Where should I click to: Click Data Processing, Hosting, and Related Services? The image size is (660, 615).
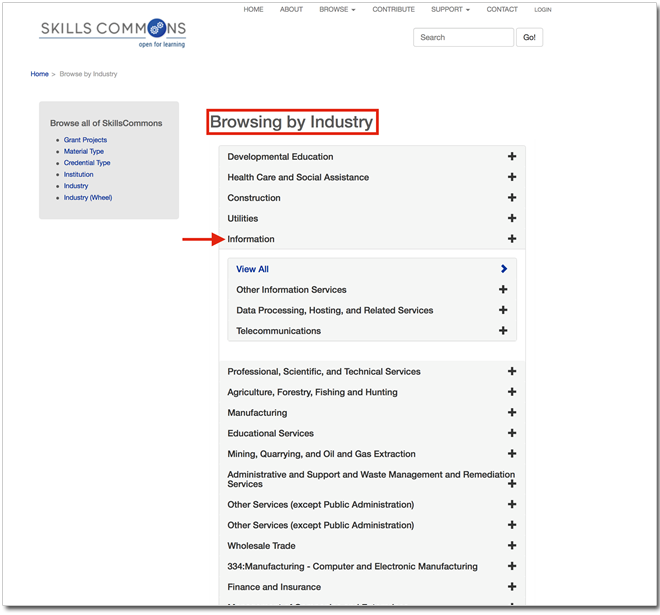point(335,311)
